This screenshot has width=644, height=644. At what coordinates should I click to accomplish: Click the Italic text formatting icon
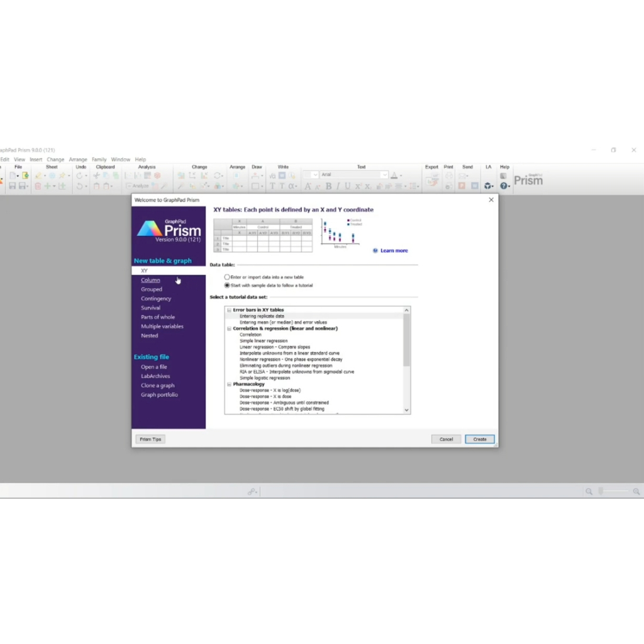coord(338,186)
